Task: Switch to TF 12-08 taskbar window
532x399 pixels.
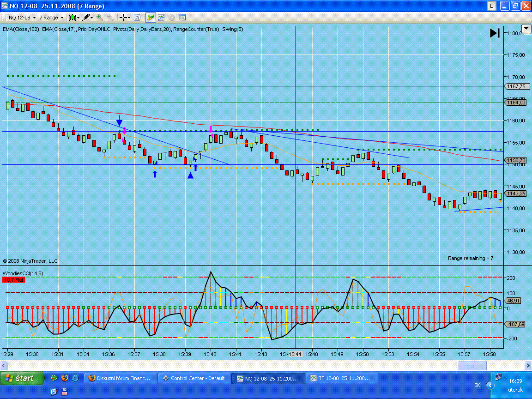Action: coord(343,378)
